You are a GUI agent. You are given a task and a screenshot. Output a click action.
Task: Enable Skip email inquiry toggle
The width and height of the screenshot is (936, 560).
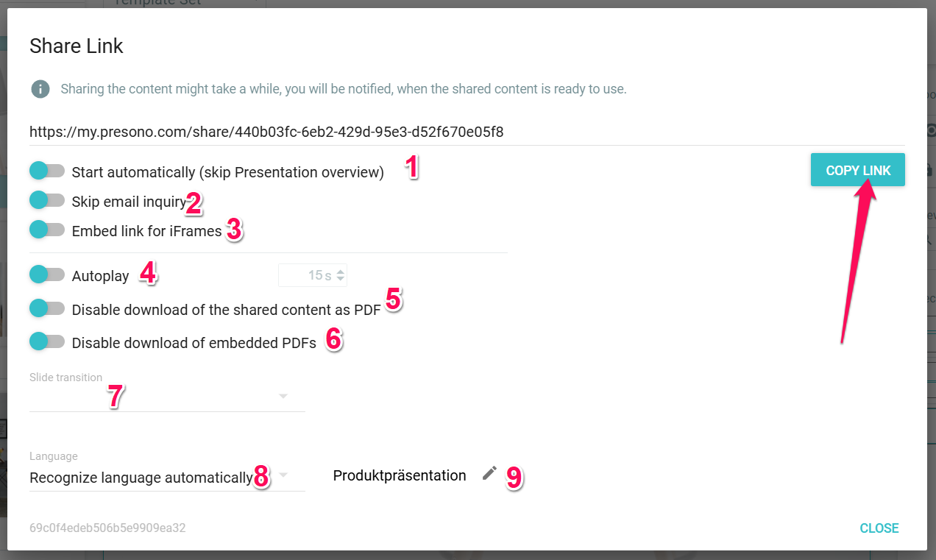coord(47,200)
